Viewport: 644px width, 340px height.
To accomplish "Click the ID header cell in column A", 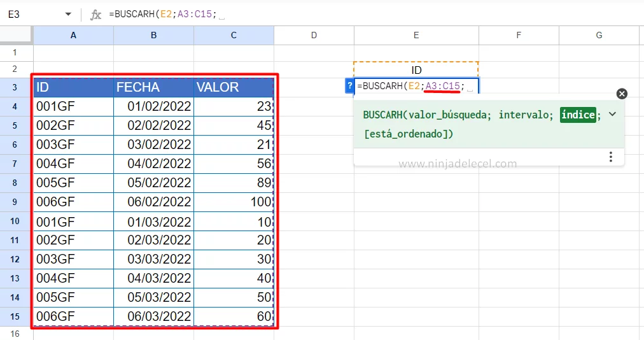I will tap(74, 87).
